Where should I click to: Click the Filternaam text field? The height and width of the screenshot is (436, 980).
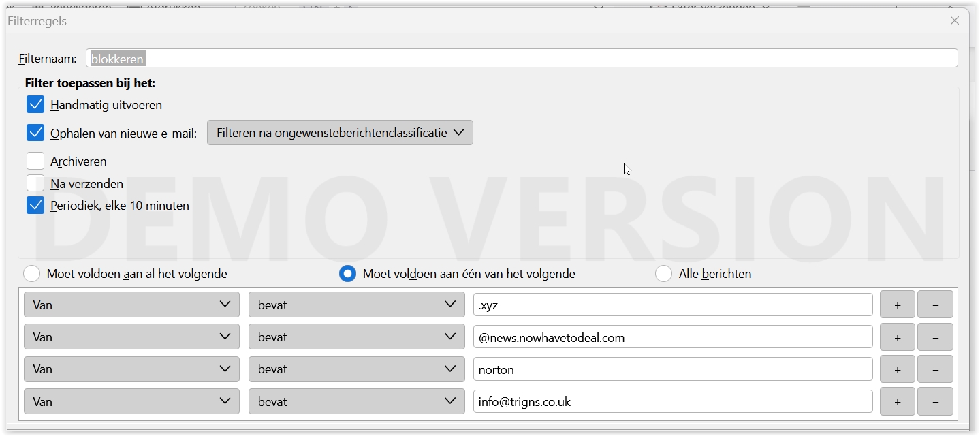522,59
